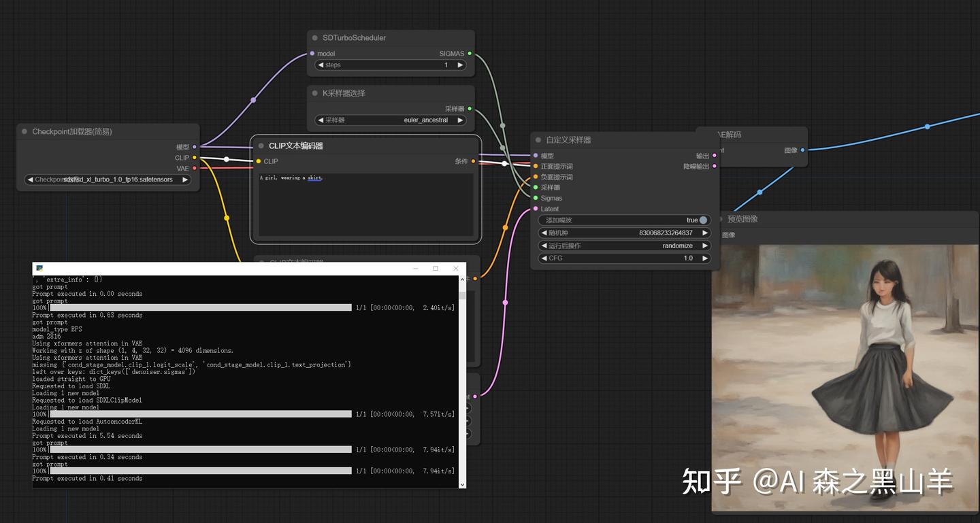Screen dimensions: 980x523
Task: Increase CFG using the right arrow
Action: tap(705, 258)
